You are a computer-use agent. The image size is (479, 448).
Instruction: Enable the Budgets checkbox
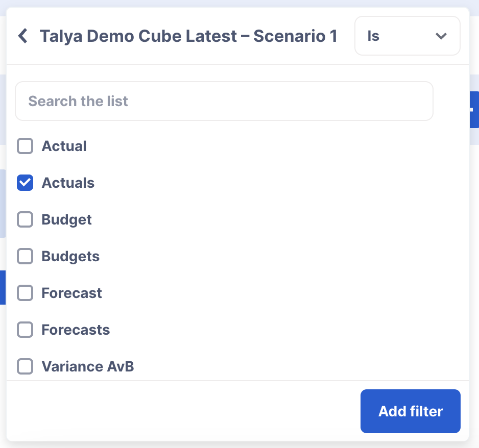[x=25, y=256]
